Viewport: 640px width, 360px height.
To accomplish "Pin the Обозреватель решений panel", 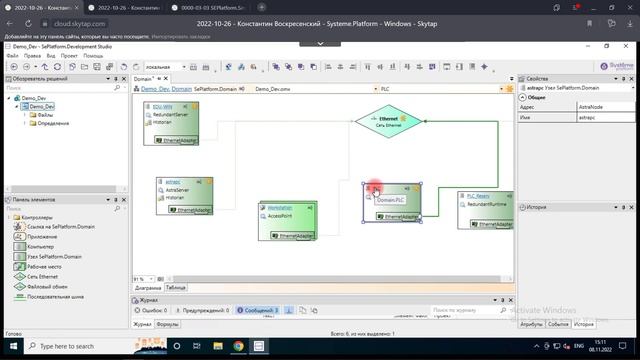I will click(x=116, y=79).
